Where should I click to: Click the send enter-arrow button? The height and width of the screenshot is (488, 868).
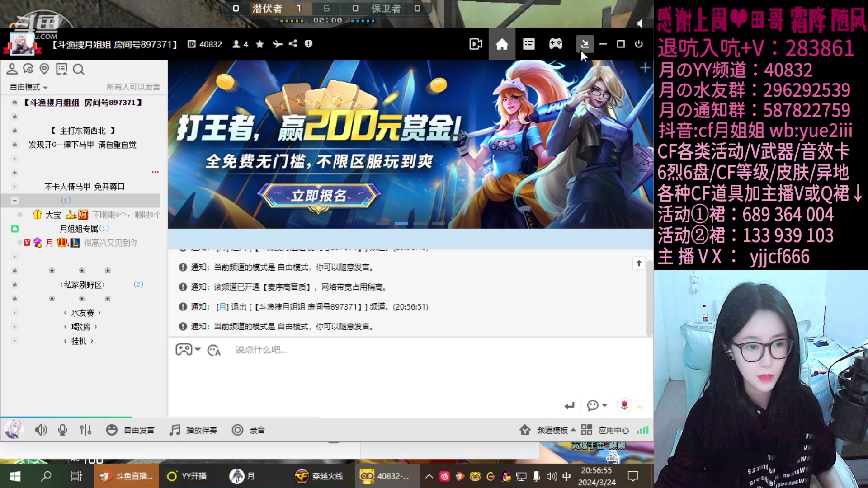coord(569,406)
